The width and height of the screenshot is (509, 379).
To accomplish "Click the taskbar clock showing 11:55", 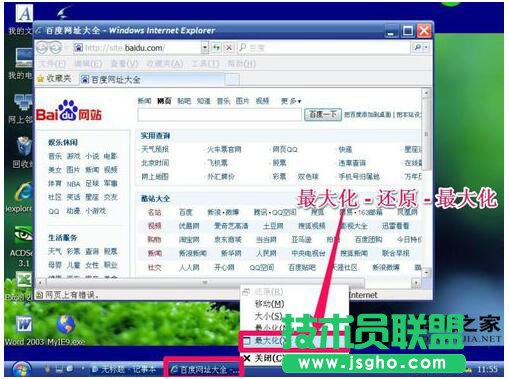I will point(487,369).
